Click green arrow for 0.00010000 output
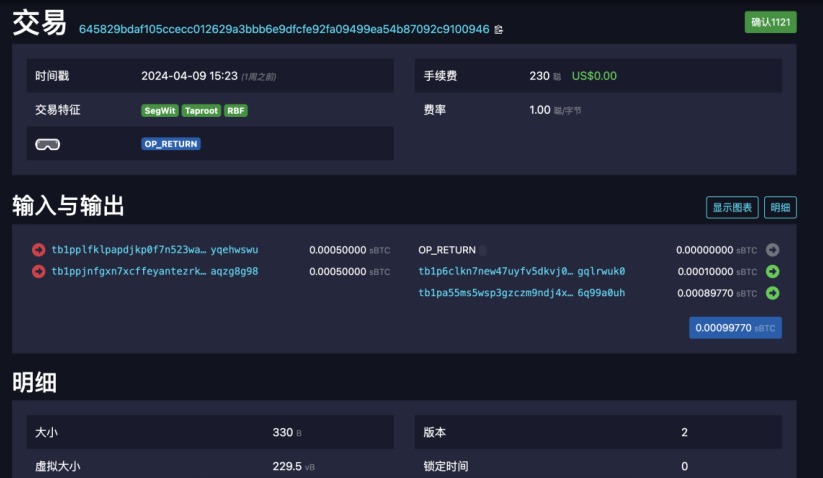This screenshot has width=823, height=478. 772,271
